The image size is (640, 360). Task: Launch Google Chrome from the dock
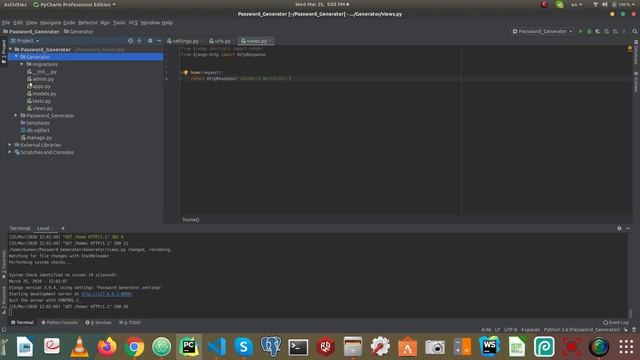click(x=134, y=347)
